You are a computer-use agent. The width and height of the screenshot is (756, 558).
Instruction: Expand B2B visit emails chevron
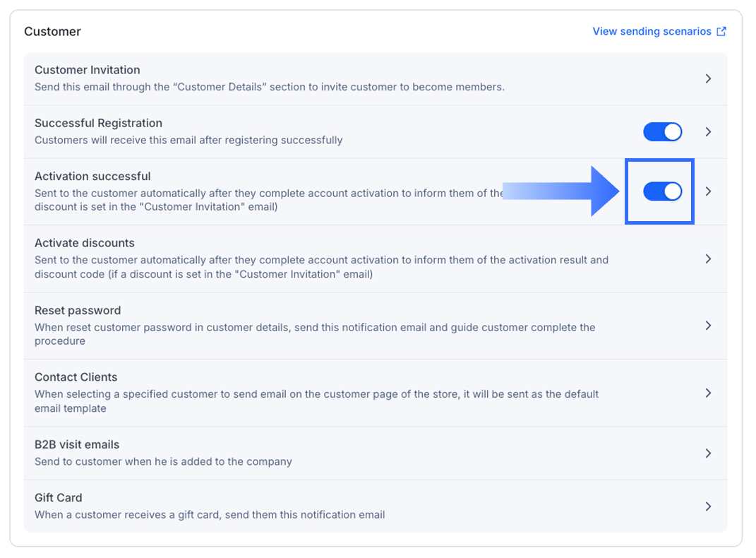(x=708, y=453)
